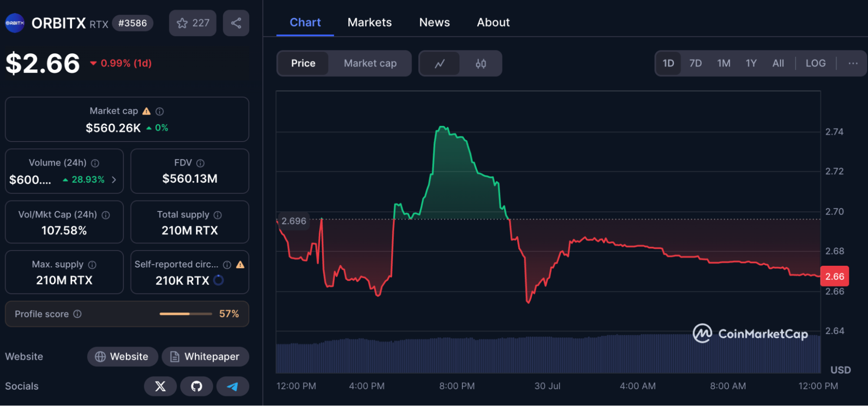Add ORBITX to watchlist via star button

(193, 23)
